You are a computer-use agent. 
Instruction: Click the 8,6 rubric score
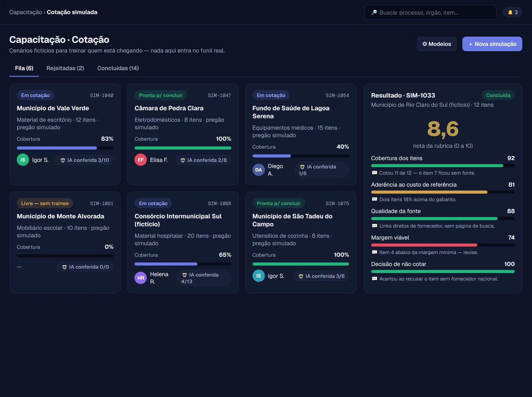coord(443,129)
